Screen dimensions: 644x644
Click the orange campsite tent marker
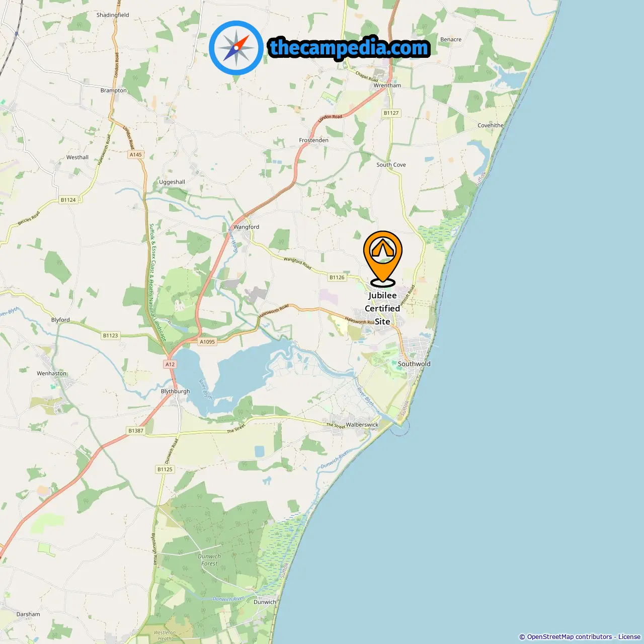point(383,259)
